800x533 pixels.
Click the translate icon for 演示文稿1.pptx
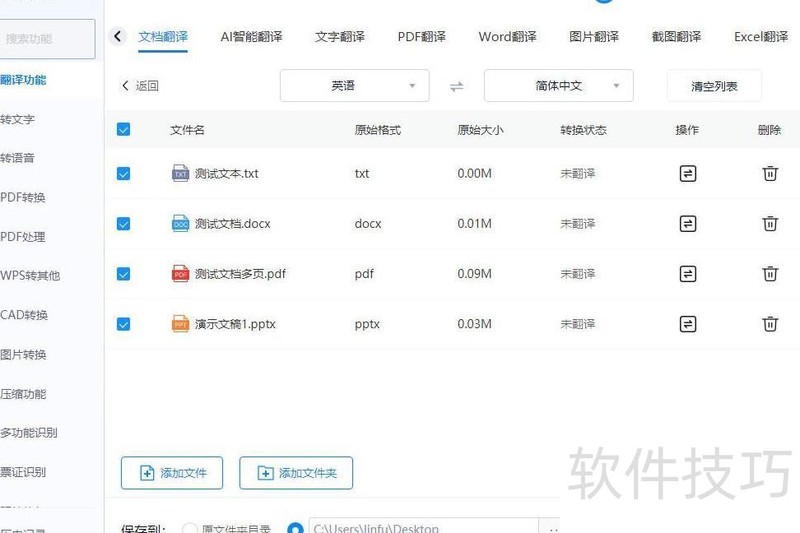[688, 324]
